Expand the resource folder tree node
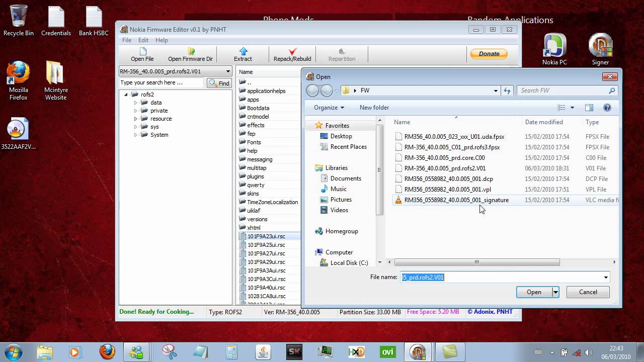The image size is (644, 362). [x=135, y=119]
